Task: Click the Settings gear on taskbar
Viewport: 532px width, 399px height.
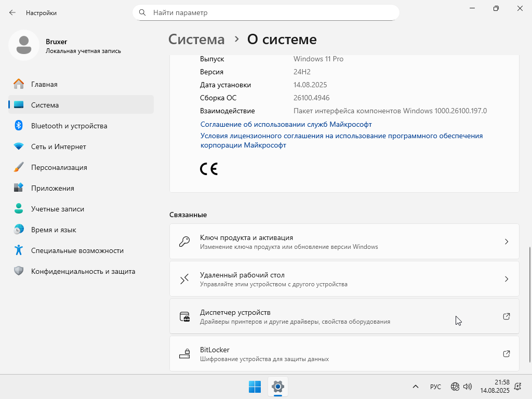Action: [x=278, y=387]
